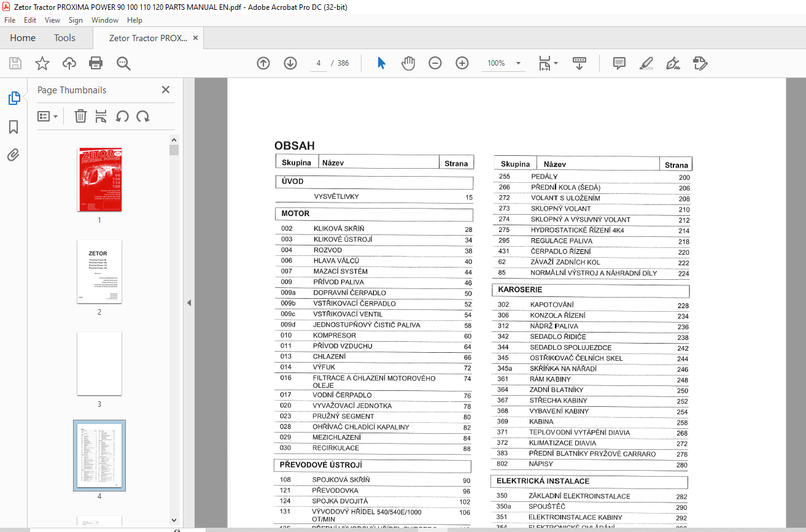
Task: Open the Help menu
Action: pyautogui.click(x=134, y=20)
